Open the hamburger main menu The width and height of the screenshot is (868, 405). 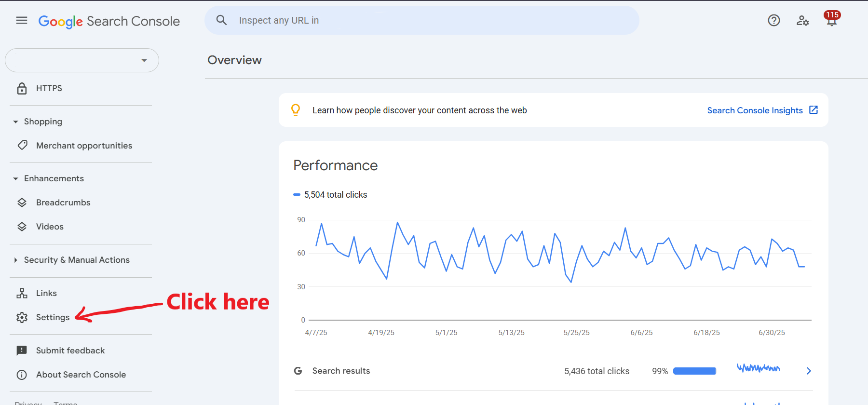[x=22, y=20]
